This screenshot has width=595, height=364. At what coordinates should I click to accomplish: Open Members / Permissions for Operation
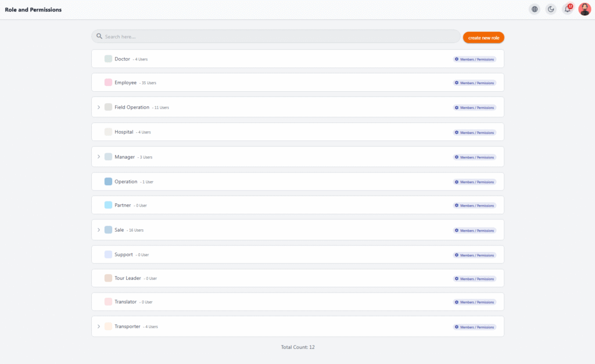click(x=474, y=182)
